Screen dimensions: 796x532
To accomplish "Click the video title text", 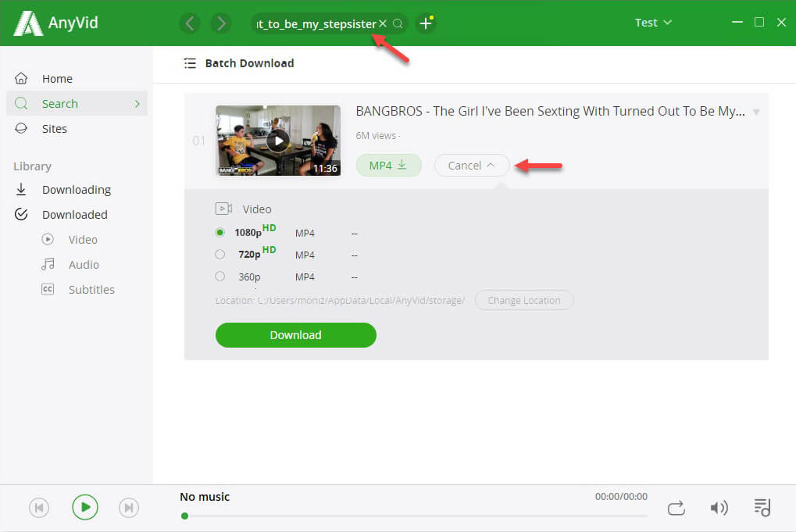I will (550, 111).
